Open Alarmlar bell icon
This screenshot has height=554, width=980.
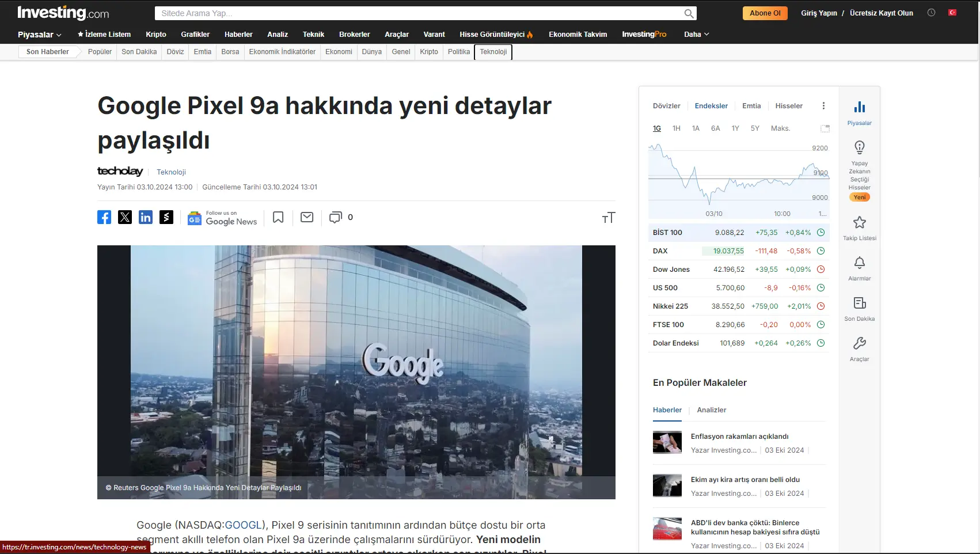860,263
